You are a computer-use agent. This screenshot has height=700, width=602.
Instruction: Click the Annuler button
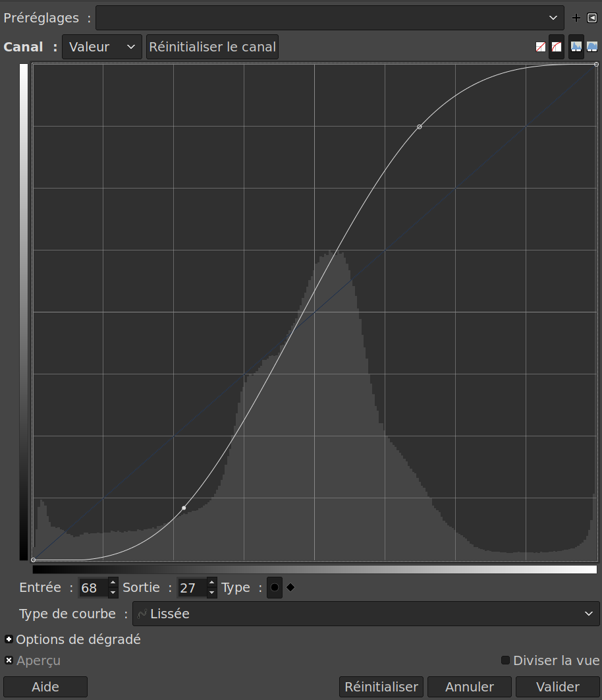469,687
